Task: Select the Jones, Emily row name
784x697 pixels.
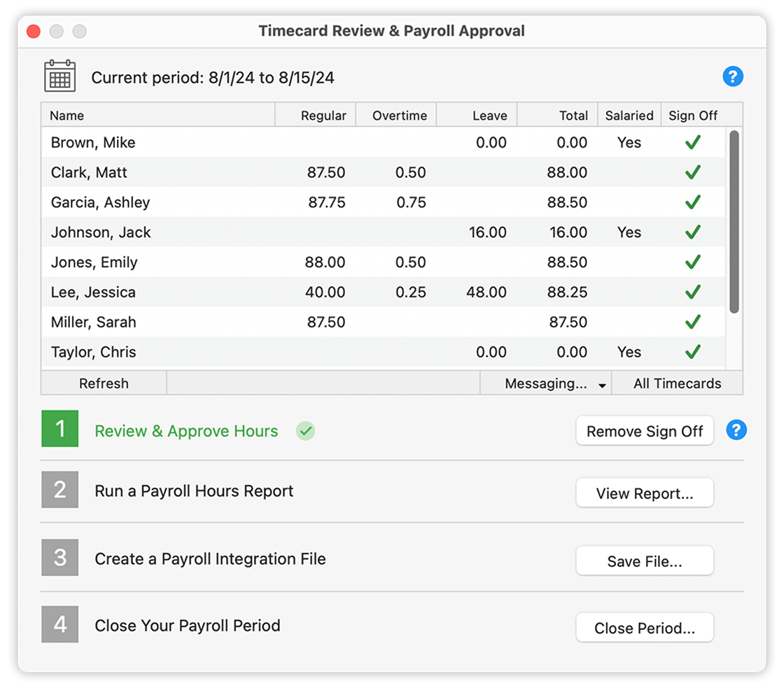Action: pyautogui.click(x=94, y=262)
